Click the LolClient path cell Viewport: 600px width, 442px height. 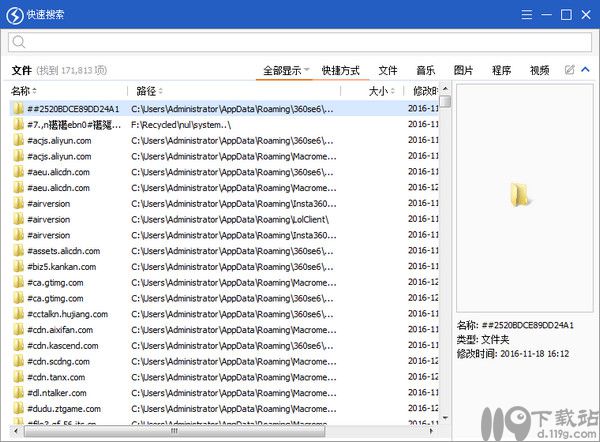click(230, 220)
